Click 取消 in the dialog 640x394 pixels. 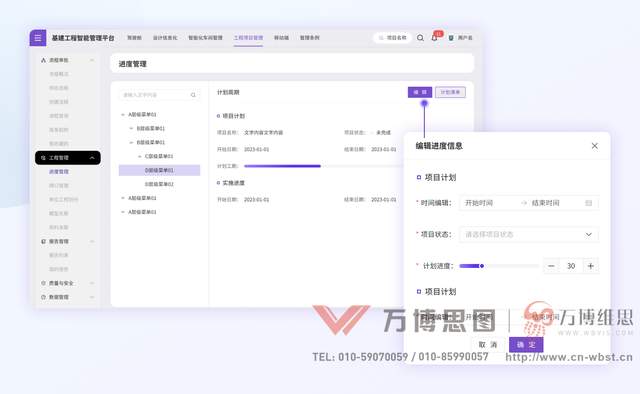(x=488, y=345)
